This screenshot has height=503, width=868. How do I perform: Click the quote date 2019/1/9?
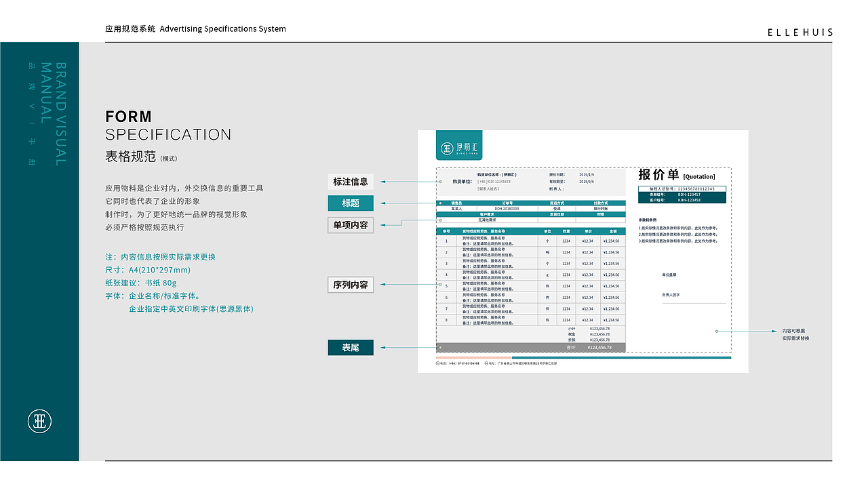(x=587, y=174)
